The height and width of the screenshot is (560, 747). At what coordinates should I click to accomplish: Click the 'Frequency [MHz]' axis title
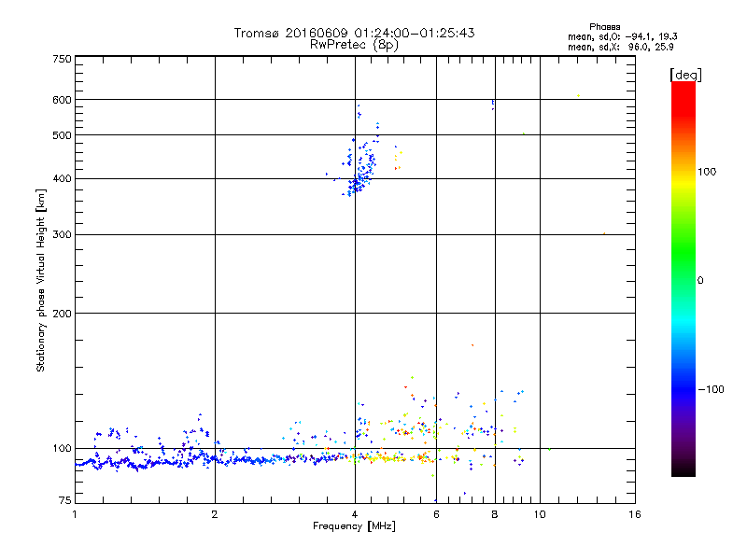[354, 526]
